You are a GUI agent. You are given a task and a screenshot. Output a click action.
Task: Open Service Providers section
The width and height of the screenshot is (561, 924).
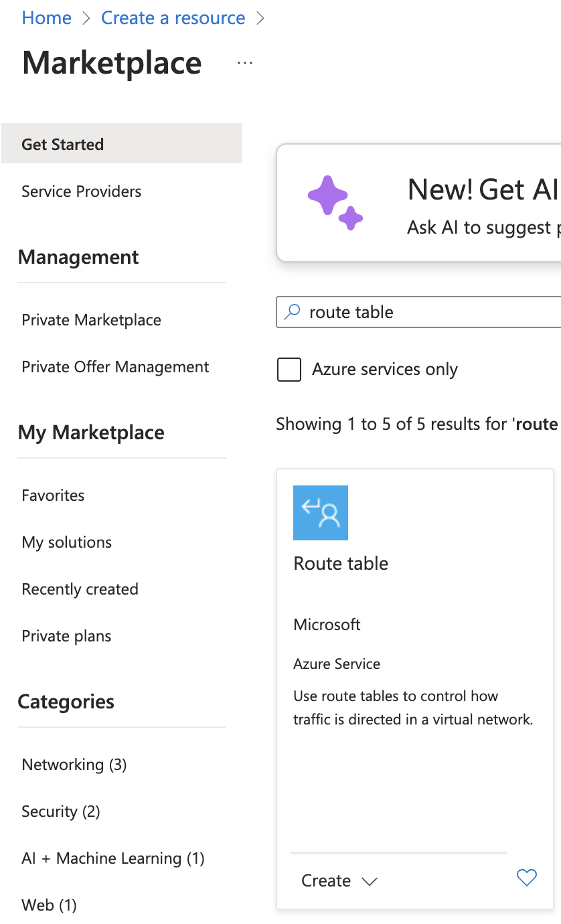coord(82,191)
